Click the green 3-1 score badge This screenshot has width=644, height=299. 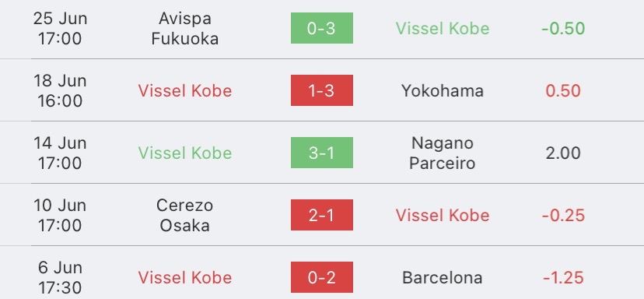(x=321, y=153)
